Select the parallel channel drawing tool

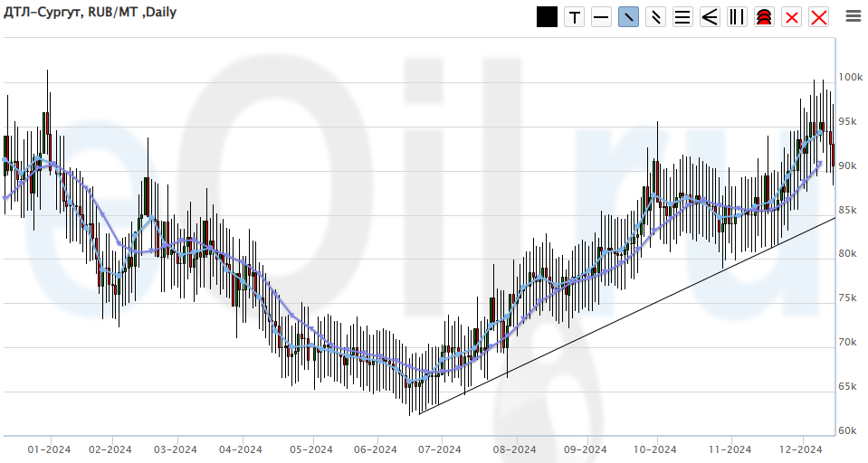click(x=655, y=17)
